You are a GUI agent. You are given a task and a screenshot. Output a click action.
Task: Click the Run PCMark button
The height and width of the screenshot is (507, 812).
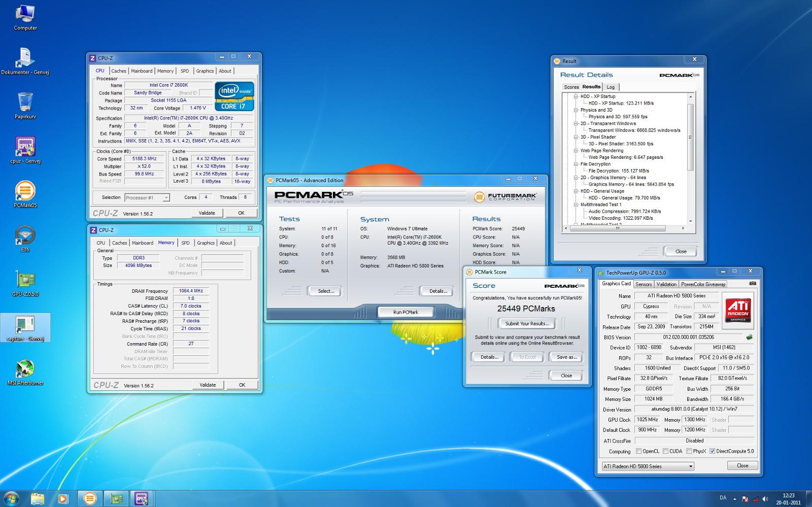[x=405, y=312]
